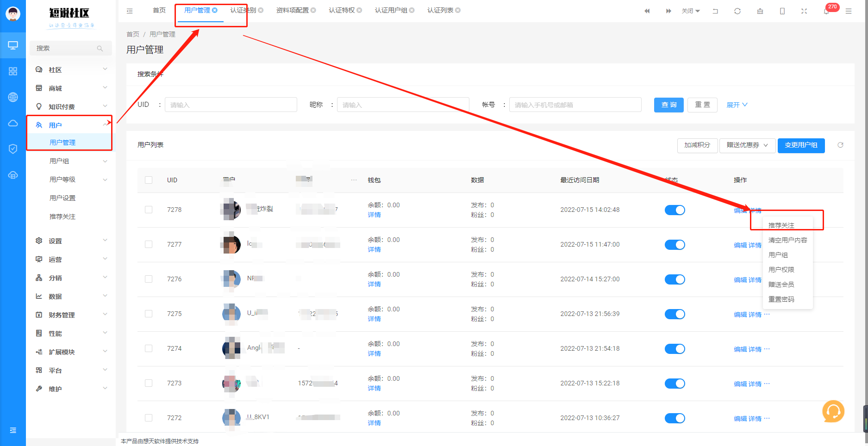Toggle status switch for UID 7277
Screen dimensions: 868x446
[x=674, y=245]
